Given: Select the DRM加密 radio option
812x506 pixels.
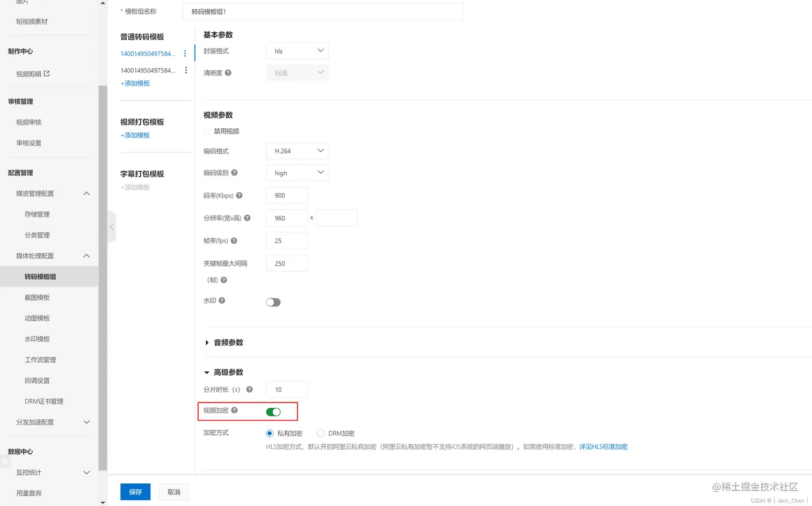Looking at the screenshot, I should 321,433.
